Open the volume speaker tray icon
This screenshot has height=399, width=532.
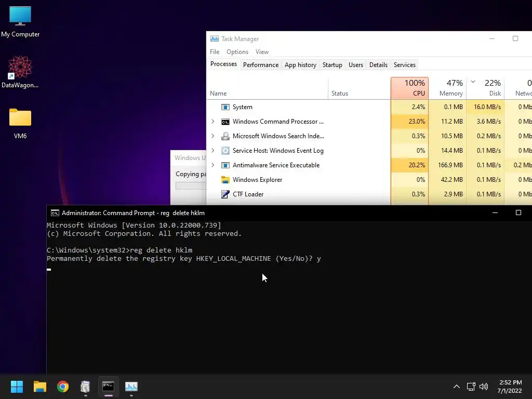pos(484,387)
